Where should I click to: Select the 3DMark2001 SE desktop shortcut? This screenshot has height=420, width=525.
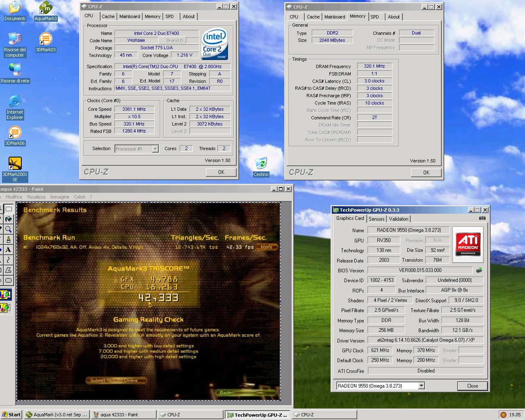point(15,169)
